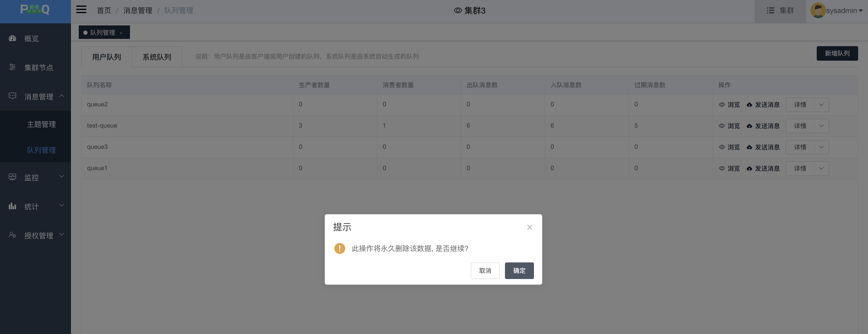Click the hamburger menu collapse icon
The width and height of the screenshot is (868, 334).
point(81,9)
